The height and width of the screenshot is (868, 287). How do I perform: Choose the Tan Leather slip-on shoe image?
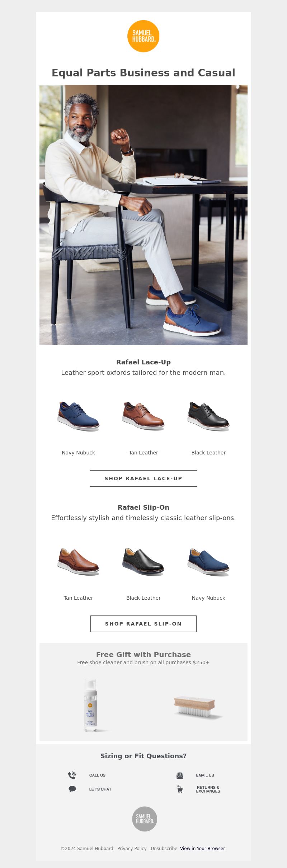[78, 562]
